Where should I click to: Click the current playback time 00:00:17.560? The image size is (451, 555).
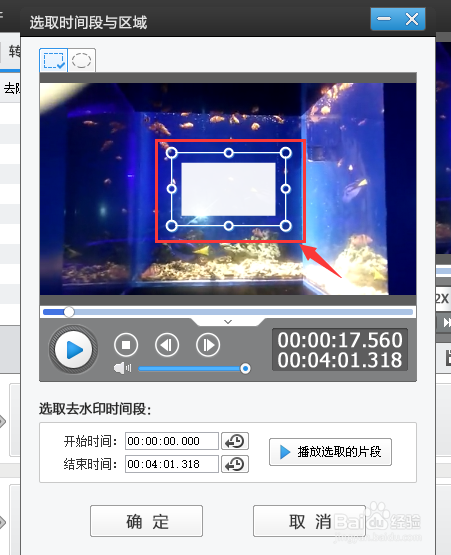(x=340, y=340)
